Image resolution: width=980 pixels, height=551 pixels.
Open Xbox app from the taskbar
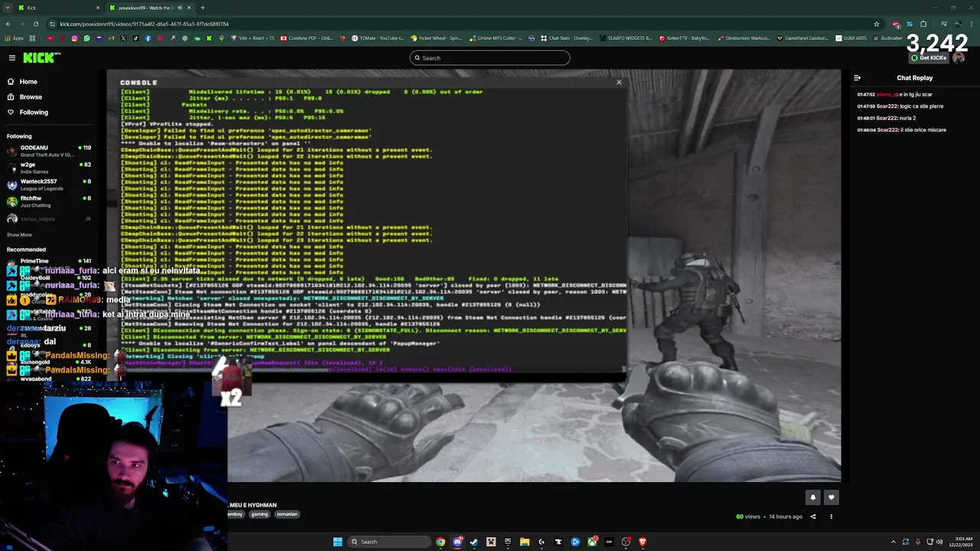click(592, 542)
